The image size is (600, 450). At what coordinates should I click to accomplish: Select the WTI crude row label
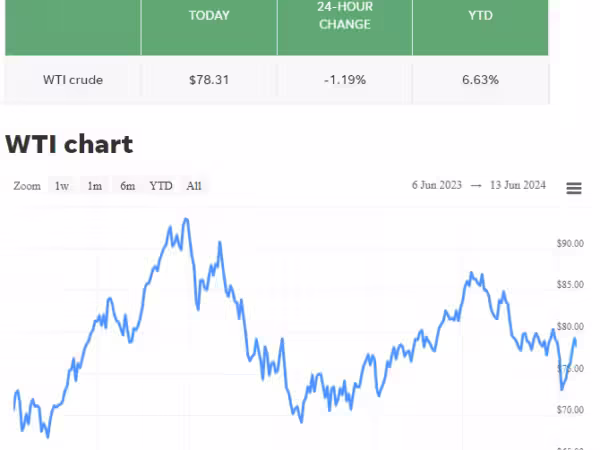tap(72, 79)
